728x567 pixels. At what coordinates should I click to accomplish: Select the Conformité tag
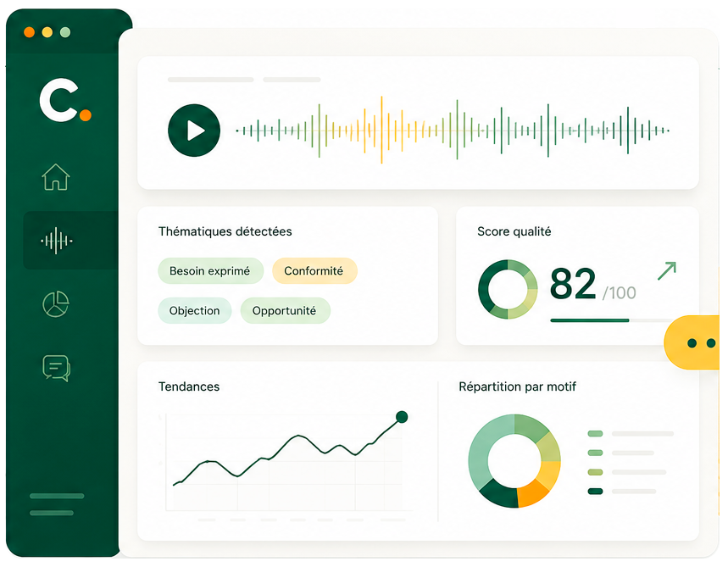pos(314,270)
